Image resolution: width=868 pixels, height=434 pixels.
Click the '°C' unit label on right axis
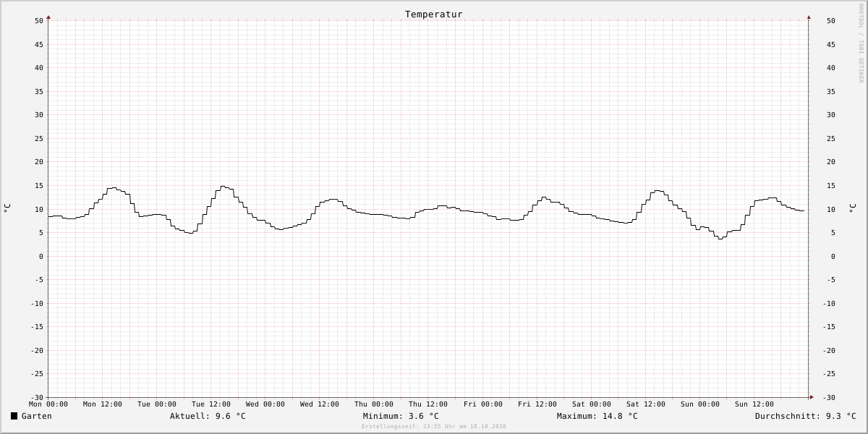851,208
